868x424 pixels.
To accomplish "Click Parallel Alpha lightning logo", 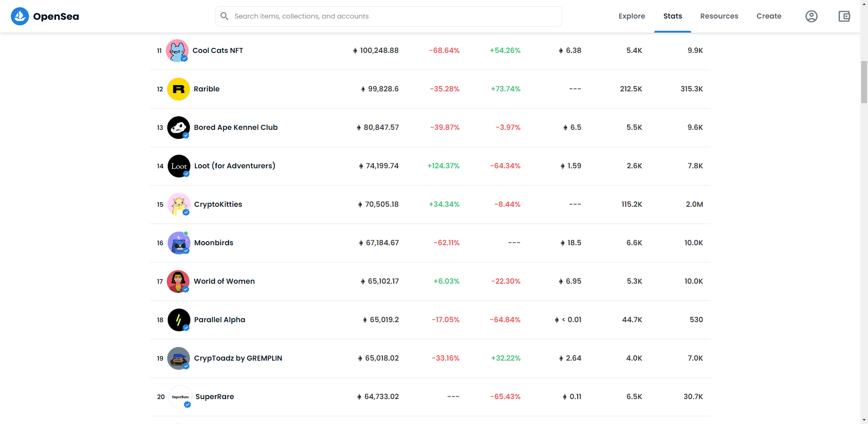I will point(179,320).
